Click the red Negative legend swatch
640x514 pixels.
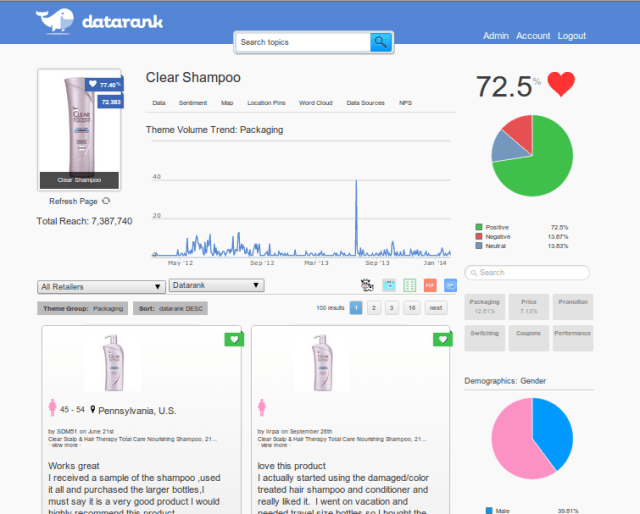click(479, 236)
